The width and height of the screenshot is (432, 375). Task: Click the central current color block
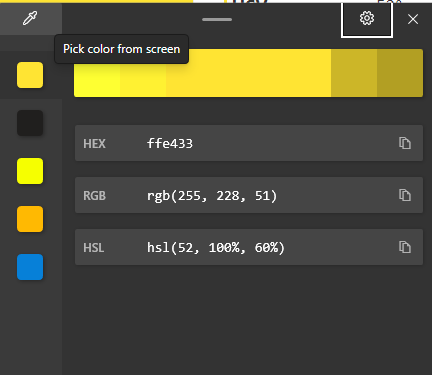pos(249,73)
